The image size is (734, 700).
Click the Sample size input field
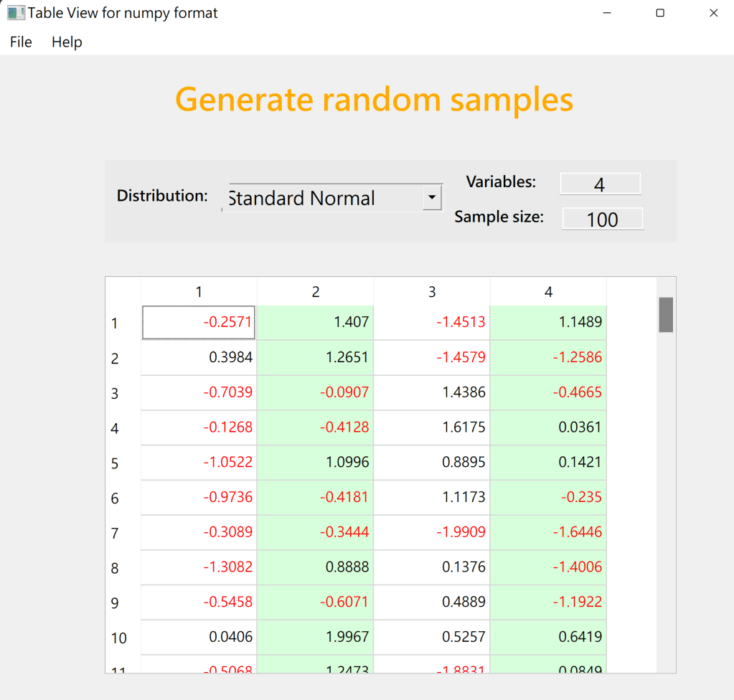[602, 219]
